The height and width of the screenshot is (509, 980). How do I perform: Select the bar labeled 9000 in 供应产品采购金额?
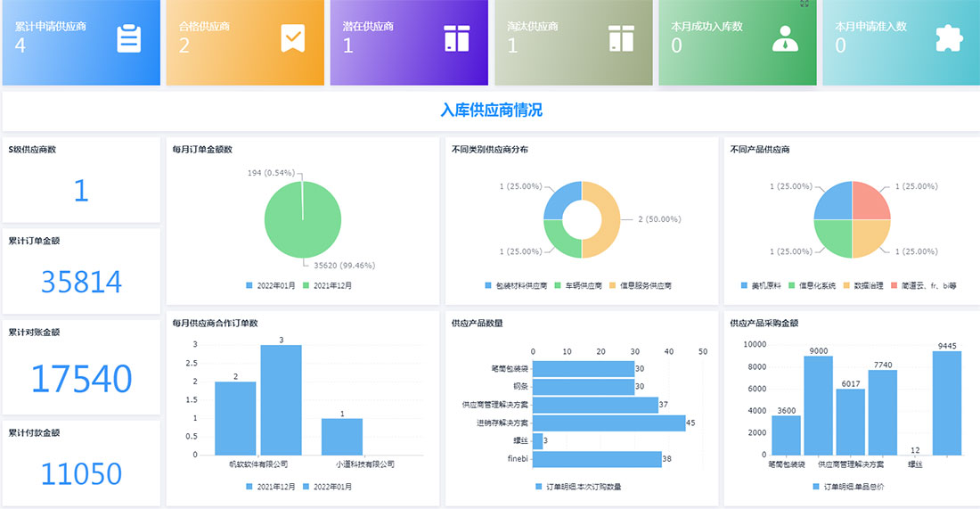[x=818, y=406]
